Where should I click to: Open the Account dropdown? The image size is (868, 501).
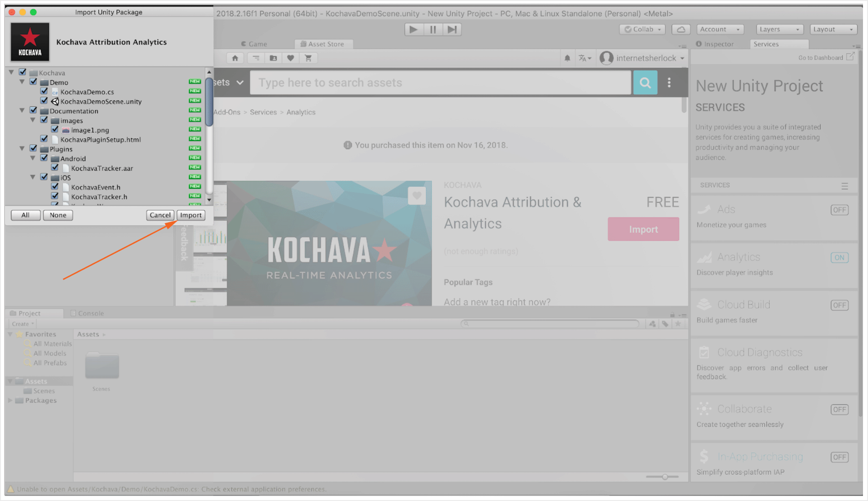coord(720,29)
